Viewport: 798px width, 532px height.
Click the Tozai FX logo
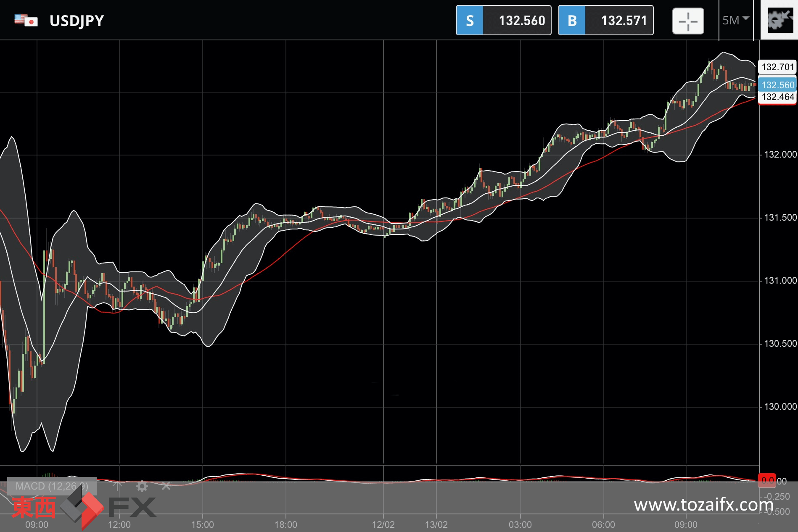coord(84,507)
